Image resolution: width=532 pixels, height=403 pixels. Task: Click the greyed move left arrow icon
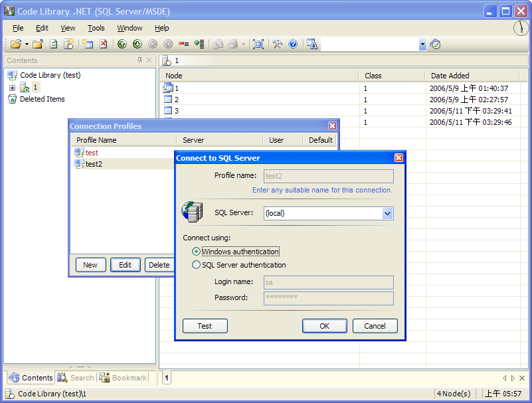coord(153,44)
